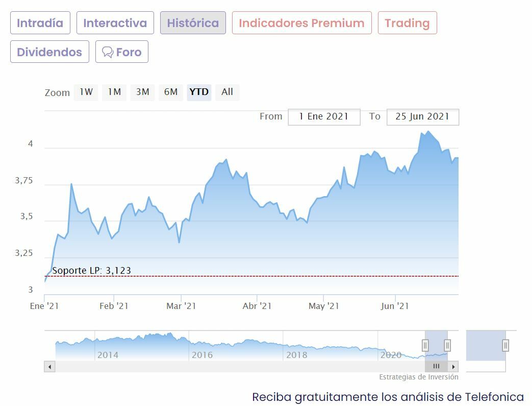Open the From date field
The height and width of the screenshot is (406, 532).
[324, 116]
